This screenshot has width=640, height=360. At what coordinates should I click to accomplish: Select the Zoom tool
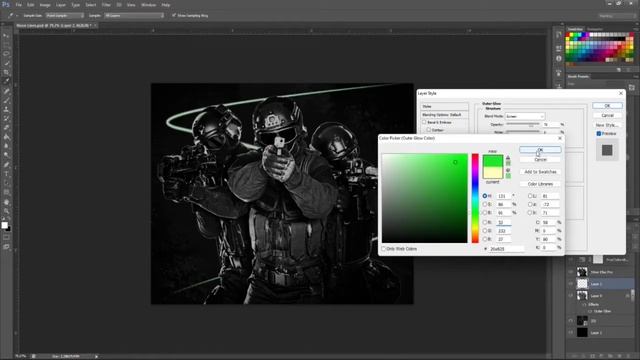click(x=6, y=211)
